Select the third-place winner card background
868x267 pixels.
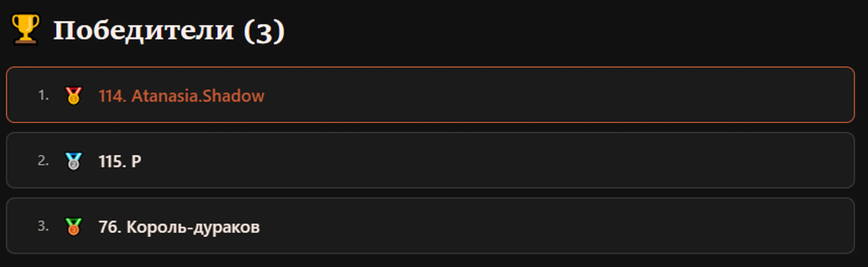[x=430, y=226]
